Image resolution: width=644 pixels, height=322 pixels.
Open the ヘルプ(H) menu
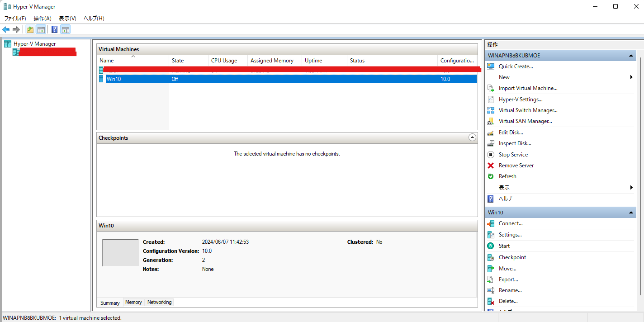point(94,19)
